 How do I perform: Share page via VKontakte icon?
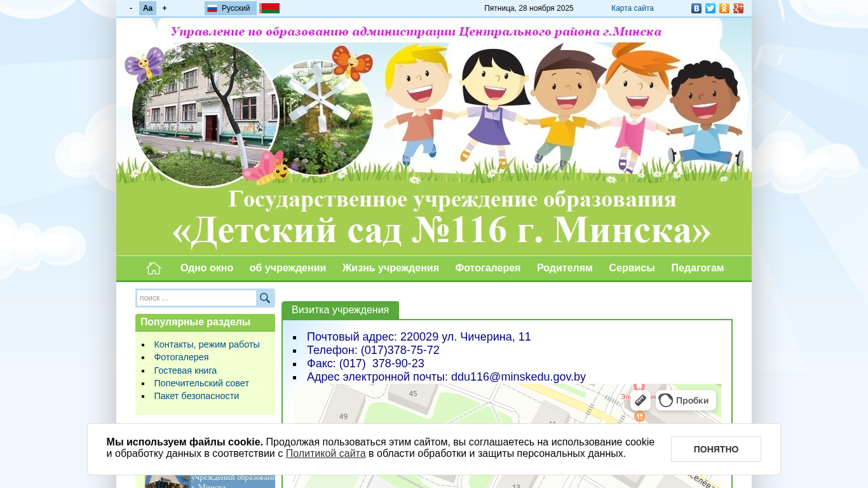tap(696, 8)
